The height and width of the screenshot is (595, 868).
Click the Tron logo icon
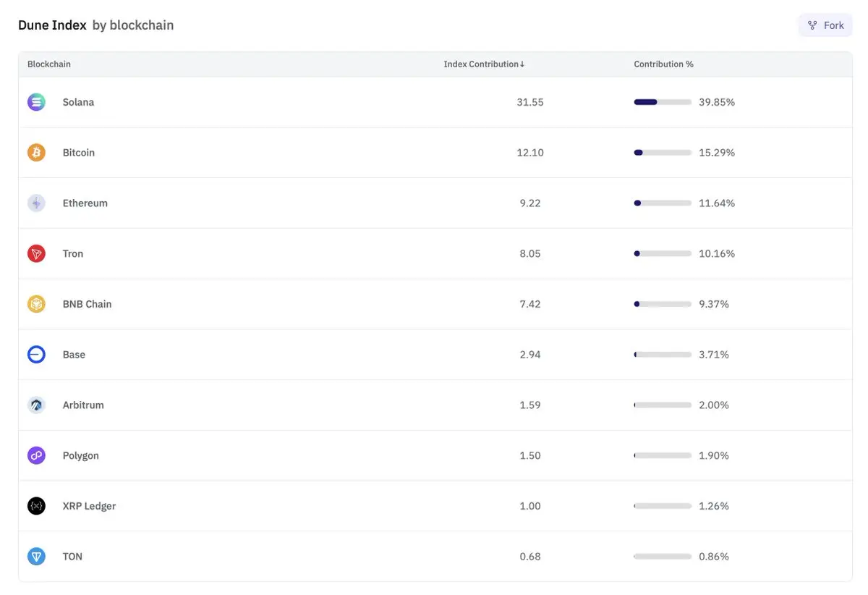pos(36,253)
